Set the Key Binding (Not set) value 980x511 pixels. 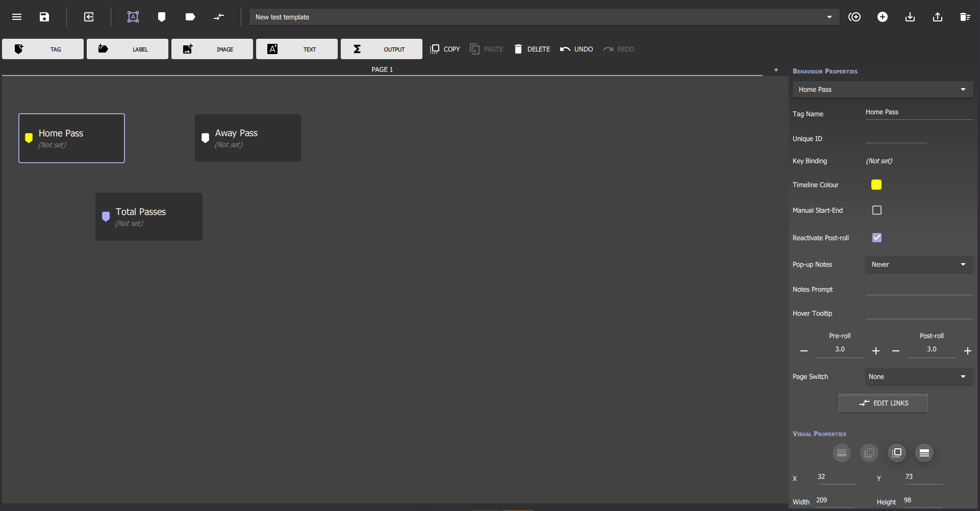pyautogui.click(x=879, y=161)
